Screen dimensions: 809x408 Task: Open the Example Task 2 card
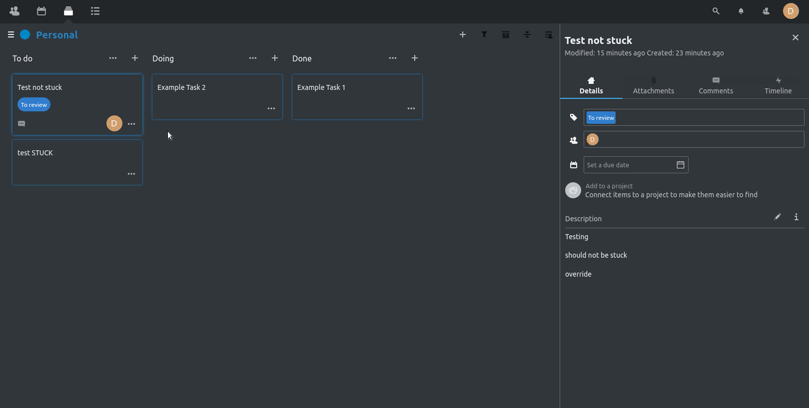pos(217,97)
